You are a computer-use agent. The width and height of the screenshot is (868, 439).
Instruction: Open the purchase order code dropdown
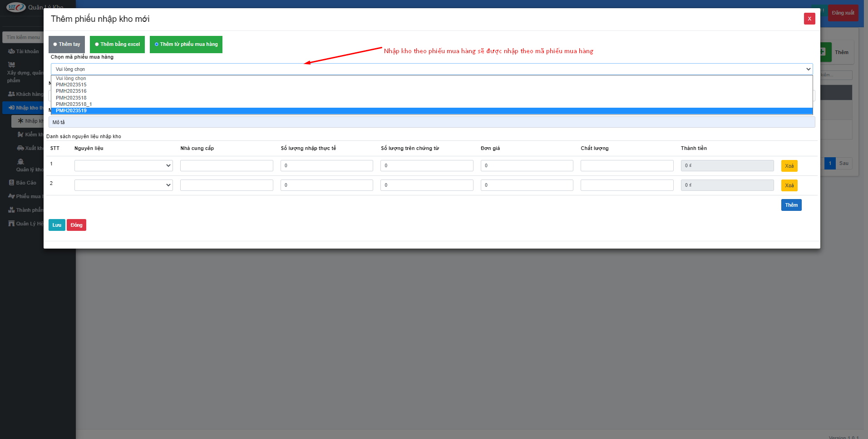coord(431,69)
